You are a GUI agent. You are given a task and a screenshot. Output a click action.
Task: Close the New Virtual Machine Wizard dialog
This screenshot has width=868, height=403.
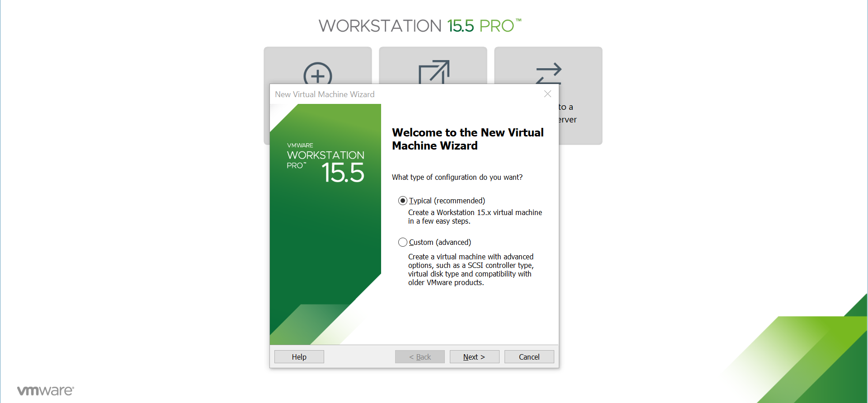[547, 94]
